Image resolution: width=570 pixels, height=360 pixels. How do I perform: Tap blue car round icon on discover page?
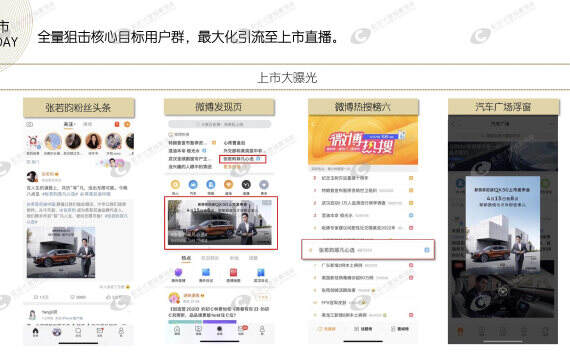(x=193, y=184)
